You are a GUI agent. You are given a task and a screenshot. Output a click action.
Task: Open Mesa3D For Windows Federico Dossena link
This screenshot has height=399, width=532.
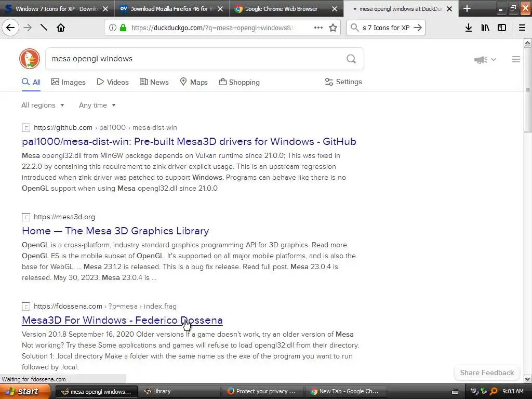pos(122,320)
